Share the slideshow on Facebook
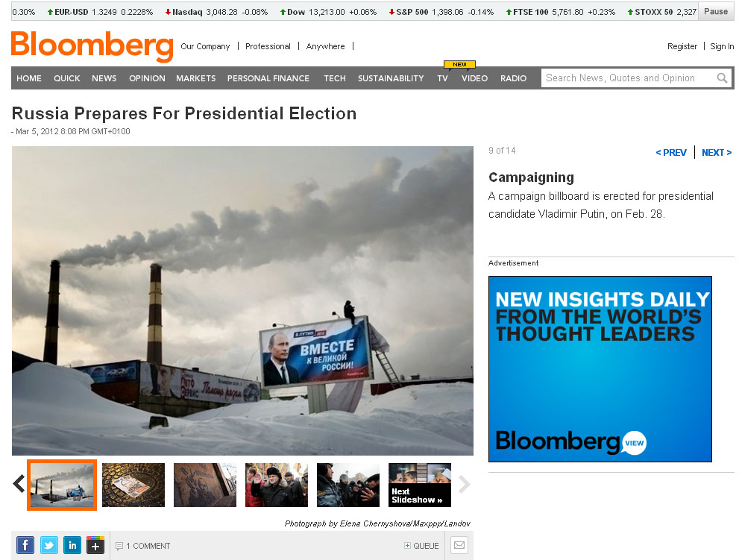Viewport: 739px width, 560px height. [x=25, y=545]
